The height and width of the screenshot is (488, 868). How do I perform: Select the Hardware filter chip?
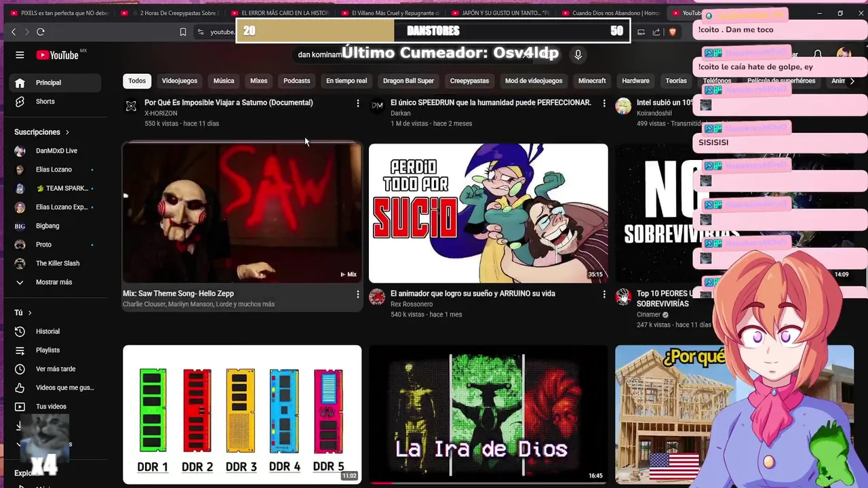(x=635, y=81)
